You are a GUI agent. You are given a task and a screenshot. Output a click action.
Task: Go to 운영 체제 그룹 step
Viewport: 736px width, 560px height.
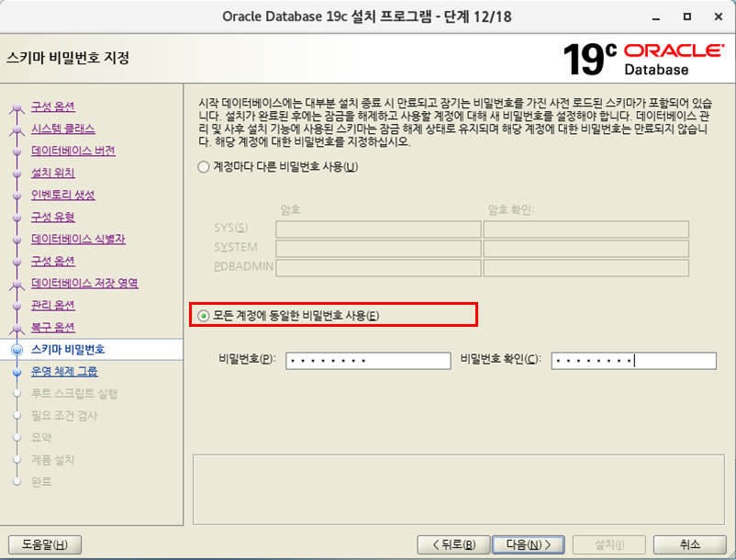click(x=64, y=371)
